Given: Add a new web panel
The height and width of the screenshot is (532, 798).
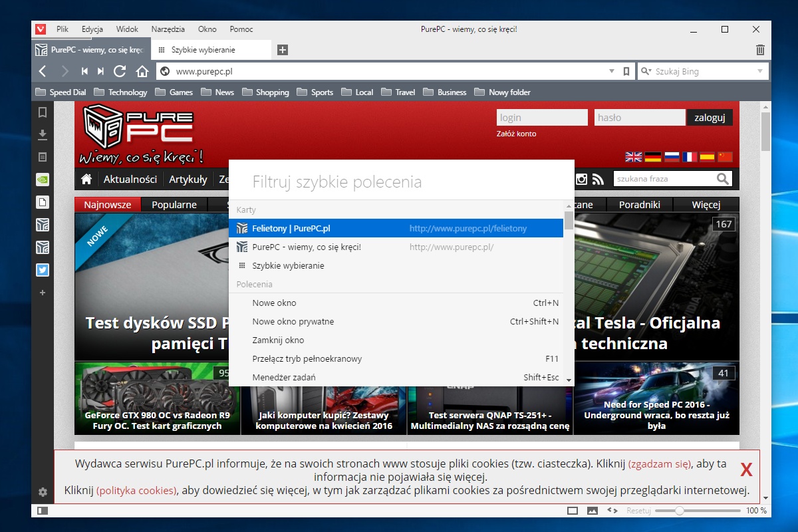Looking at the screenshot, I should [43, 293].
